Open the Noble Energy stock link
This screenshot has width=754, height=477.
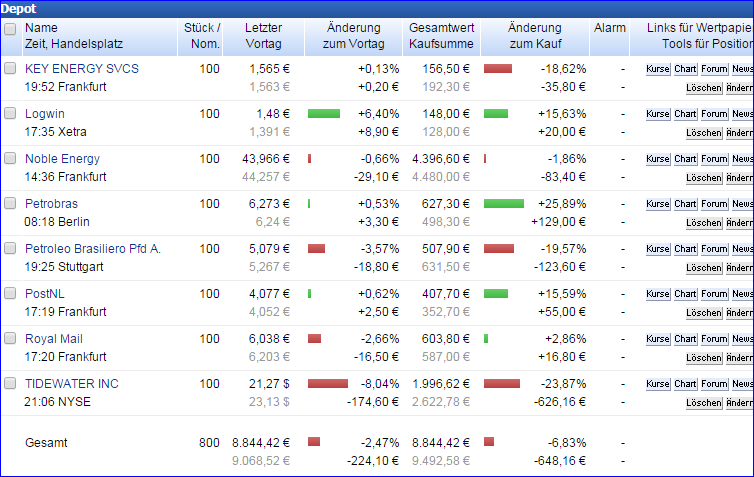coord(62,159)
